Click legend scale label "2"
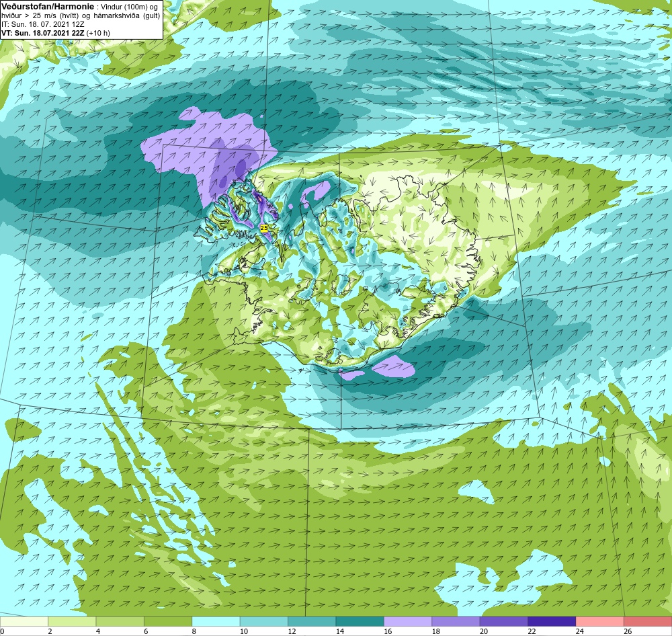The height and width of the screenshot is (636, 672). (x=50, y=631)
